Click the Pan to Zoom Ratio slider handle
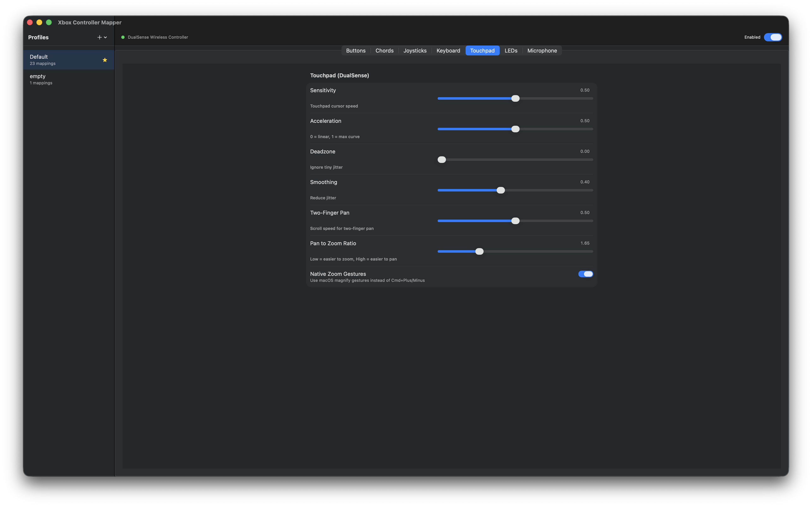 tap(479, 251)
